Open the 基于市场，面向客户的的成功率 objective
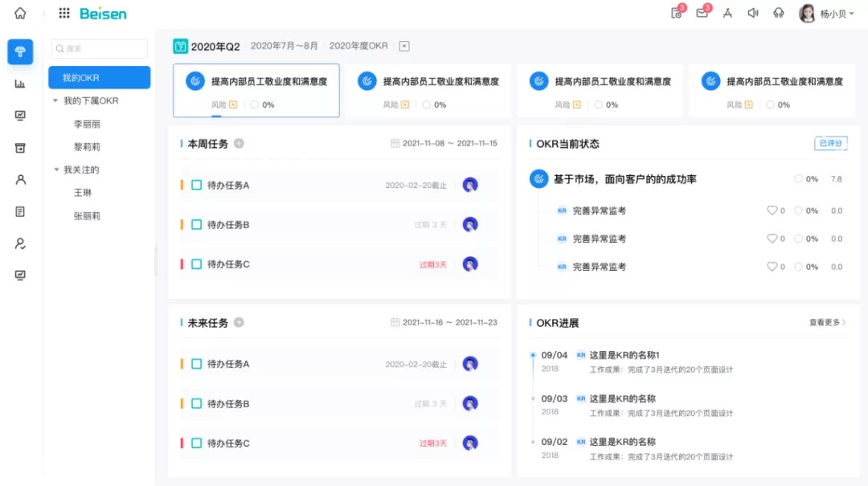The width and height of the screenshot is (868, 486). pos(625,179)
